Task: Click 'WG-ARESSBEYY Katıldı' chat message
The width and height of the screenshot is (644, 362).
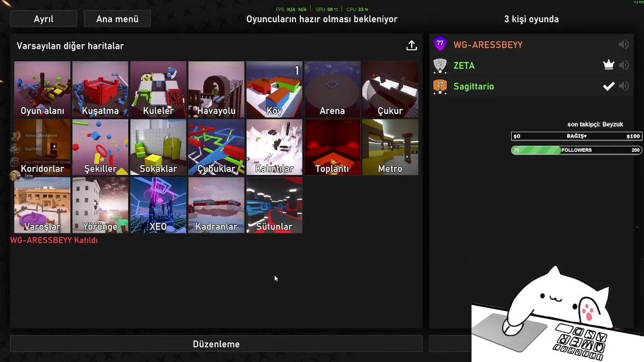Action: pos(54,240)
